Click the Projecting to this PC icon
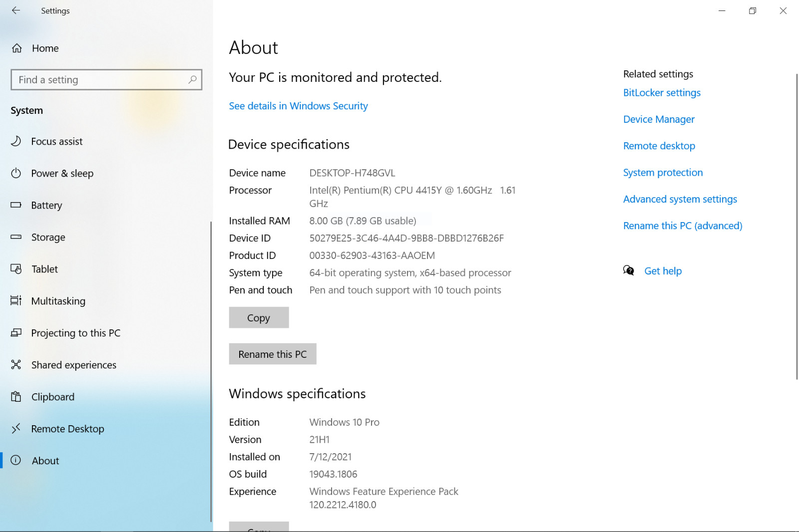The height and width of the screenshot is (532, 799). pyautogui.click(x=16, y=332)
